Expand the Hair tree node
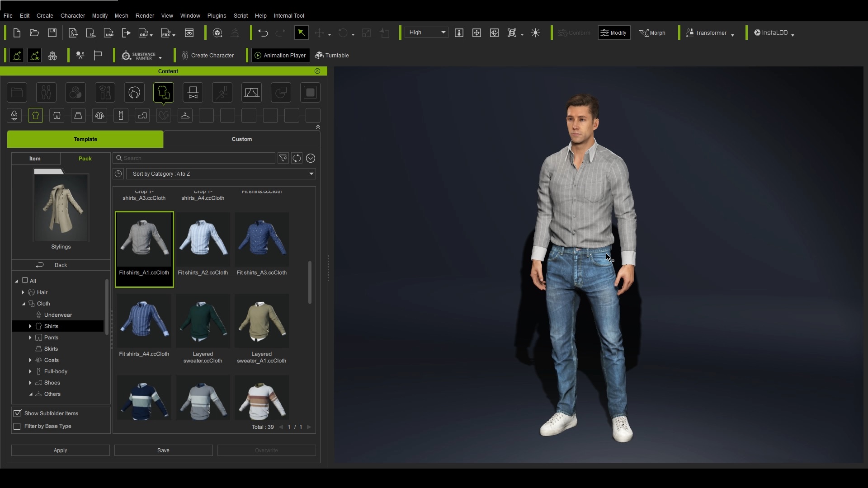Image resolution: width=868 pixels, height=488 pixels. click(x=23, y=292)
